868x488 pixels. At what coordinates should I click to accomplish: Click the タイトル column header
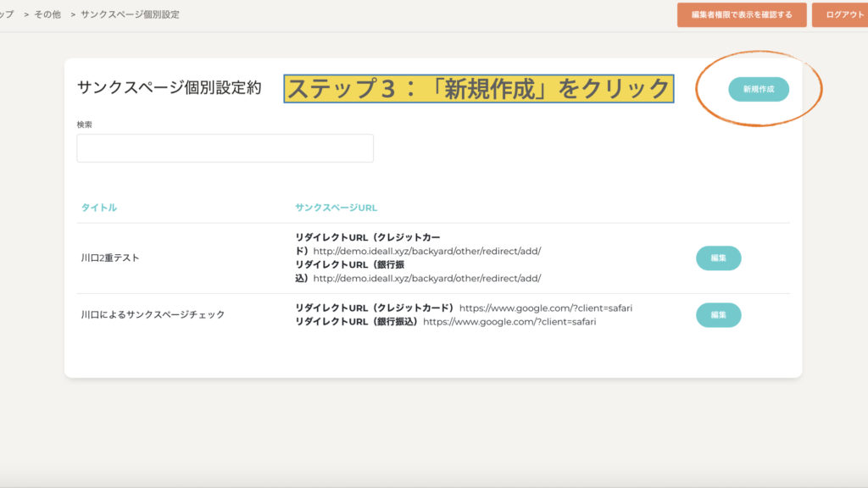point(98,208)
